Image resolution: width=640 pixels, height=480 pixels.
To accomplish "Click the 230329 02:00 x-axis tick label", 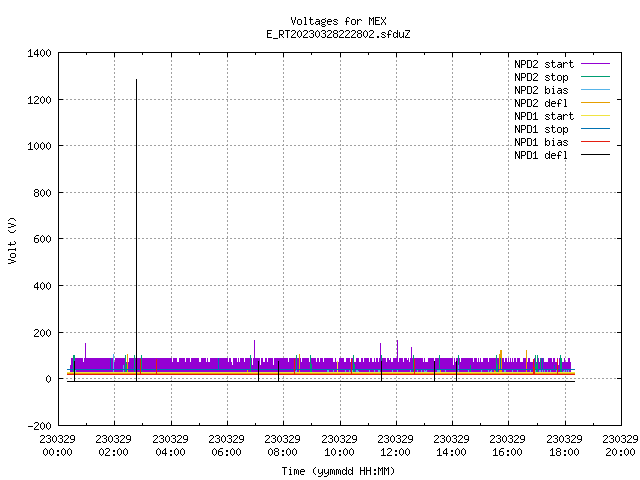I will pos(113,446).
